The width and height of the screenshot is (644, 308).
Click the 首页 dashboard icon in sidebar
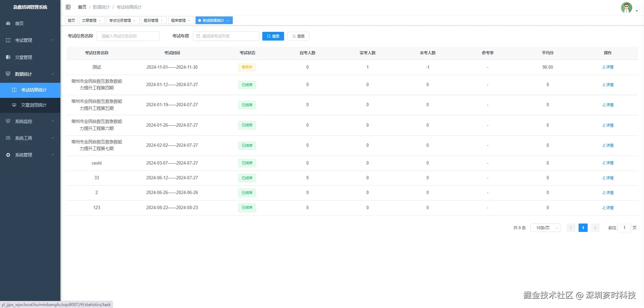pos(8,23)
